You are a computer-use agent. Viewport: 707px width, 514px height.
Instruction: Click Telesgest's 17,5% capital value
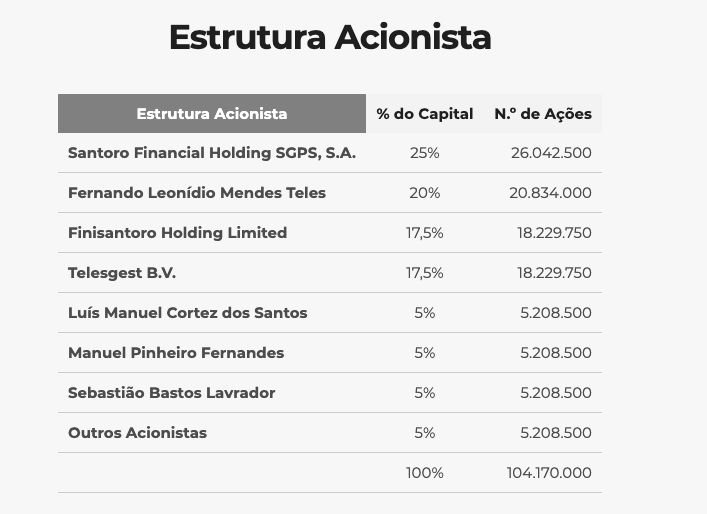click(425, 273)
